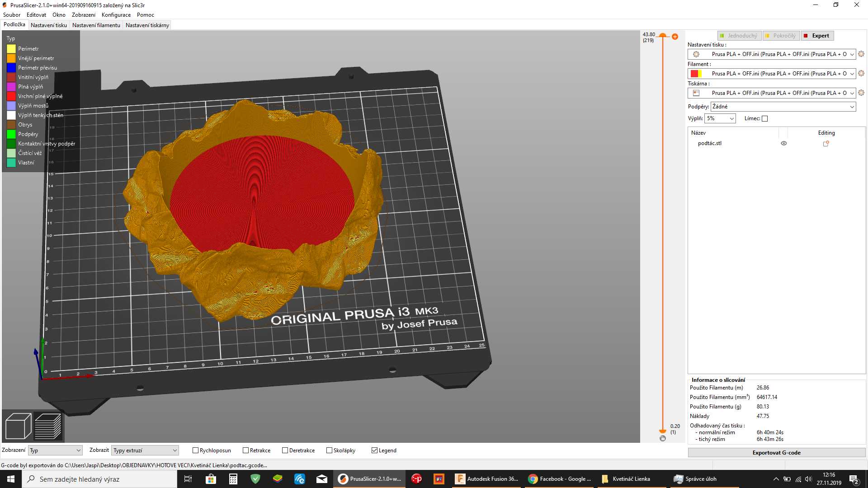
Task: Open the Zobrazení menu in the menu bar
Action: point(84,15)
